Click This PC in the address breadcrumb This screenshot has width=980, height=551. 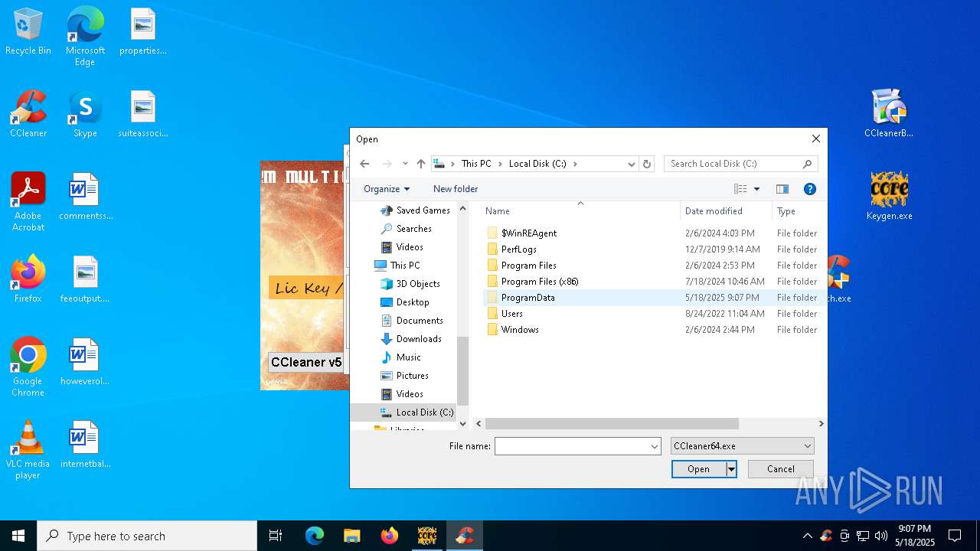click(x=476, y=164)
